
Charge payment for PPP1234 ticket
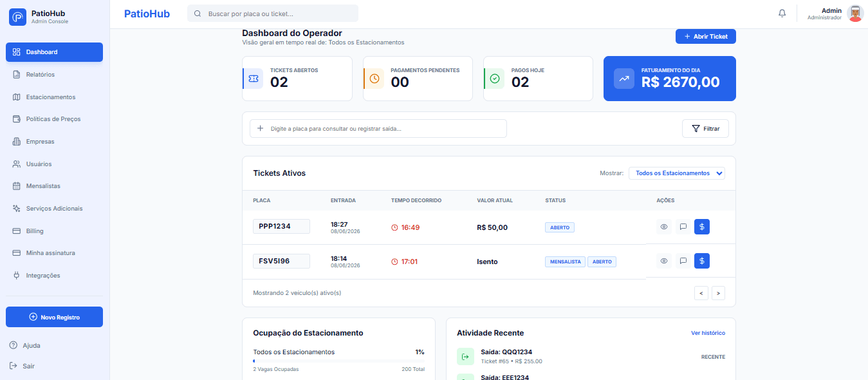pos(702,227)
